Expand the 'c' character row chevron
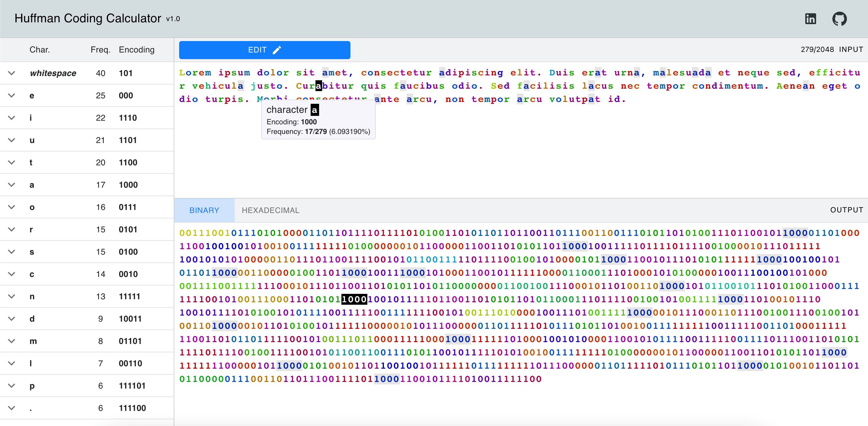The height and width of the screenshot is (426, 868). (11, 274)
